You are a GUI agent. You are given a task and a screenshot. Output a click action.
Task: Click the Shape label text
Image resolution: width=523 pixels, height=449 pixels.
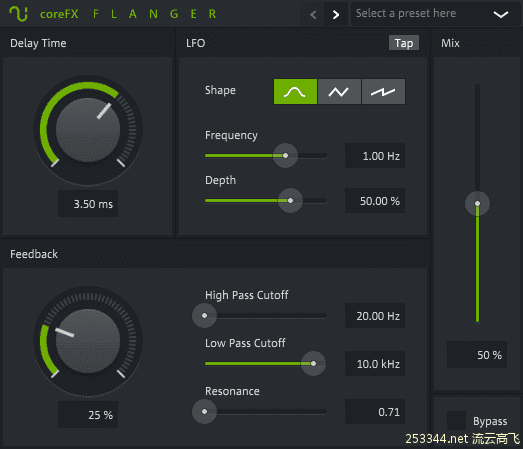[220, 90]
